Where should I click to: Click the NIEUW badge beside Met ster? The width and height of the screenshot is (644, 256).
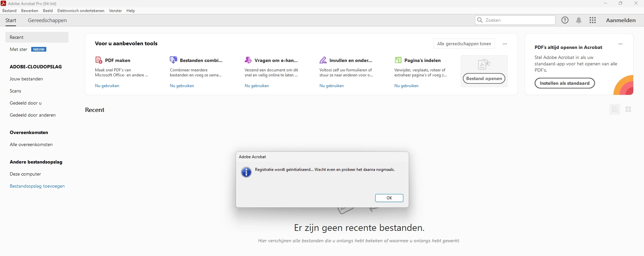pyautogui.click(x=39, y=49)
